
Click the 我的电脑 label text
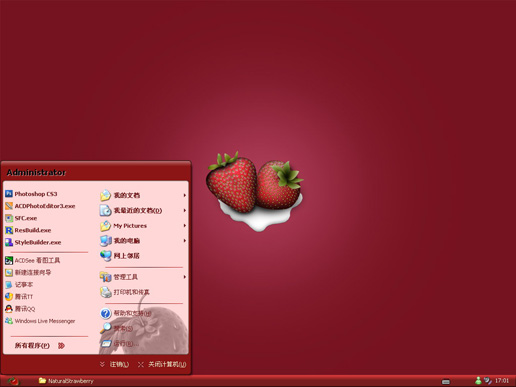[x=127, y=241]
